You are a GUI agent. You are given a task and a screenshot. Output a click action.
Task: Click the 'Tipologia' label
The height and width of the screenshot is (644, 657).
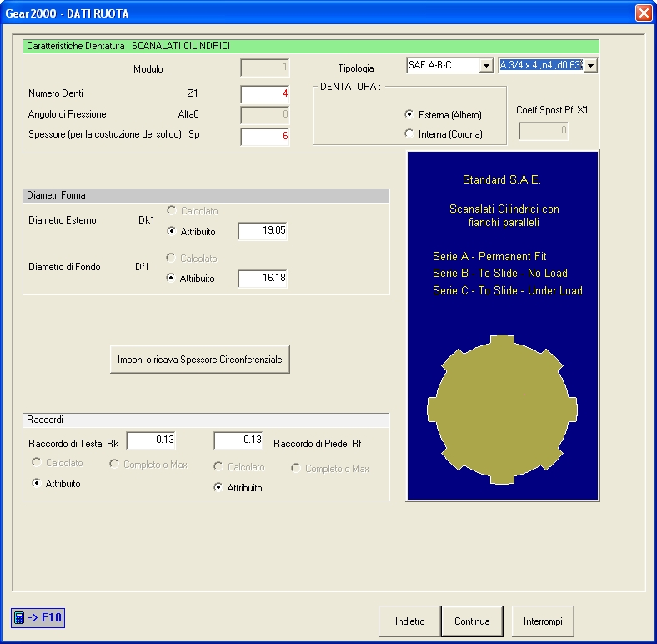(x=356, y=68)
